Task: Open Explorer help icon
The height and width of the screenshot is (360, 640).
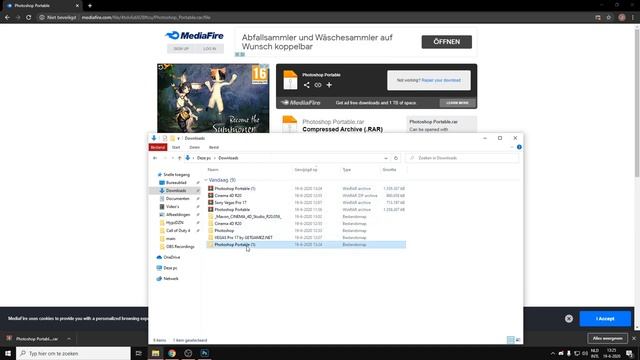Action: pyautogui.click(x=519, y=147)
